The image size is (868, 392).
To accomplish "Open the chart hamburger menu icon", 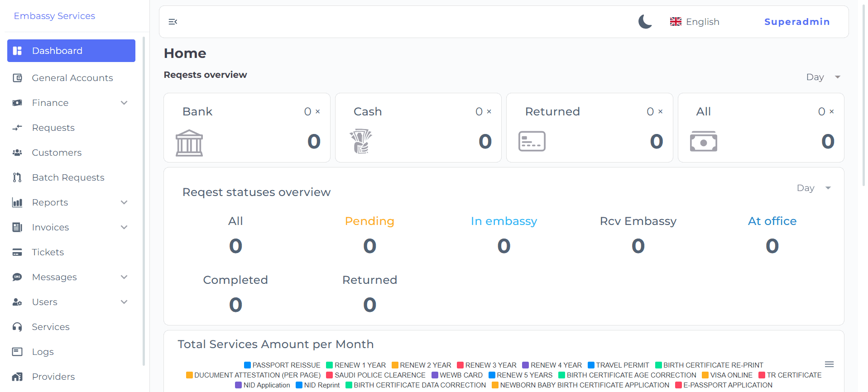I will 830,364.
